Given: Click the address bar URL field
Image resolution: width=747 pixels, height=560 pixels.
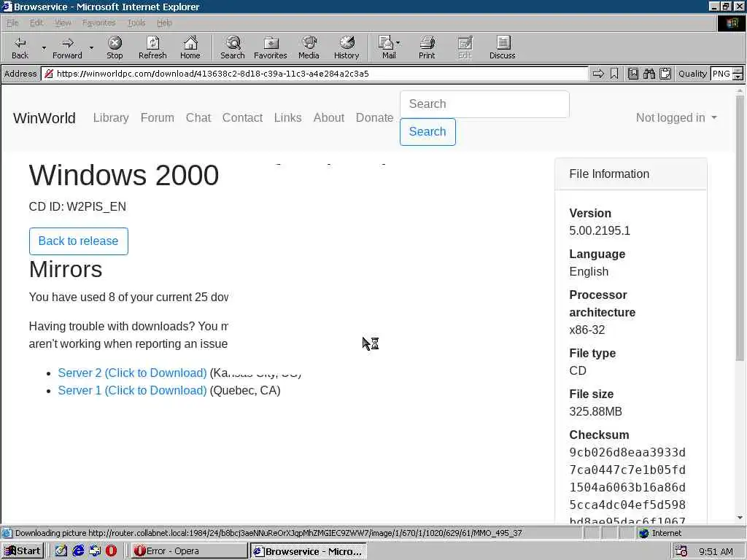Looking at the screenshot, I should [x=314, y=74].
